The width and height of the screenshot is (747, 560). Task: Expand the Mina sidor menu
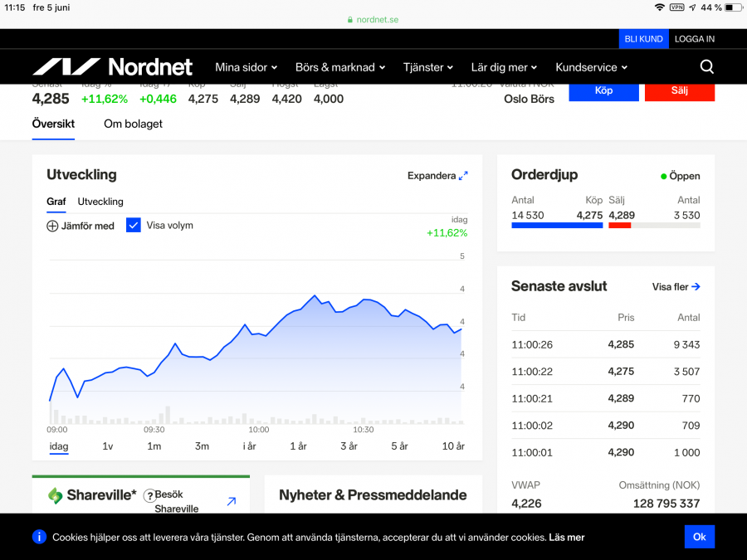tap(246, 67)
